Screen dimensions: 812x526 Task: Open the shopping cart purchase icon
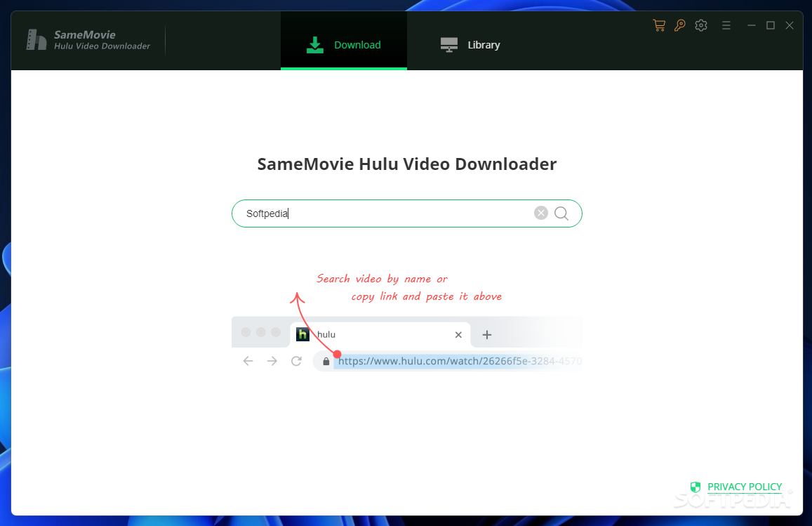659,25
